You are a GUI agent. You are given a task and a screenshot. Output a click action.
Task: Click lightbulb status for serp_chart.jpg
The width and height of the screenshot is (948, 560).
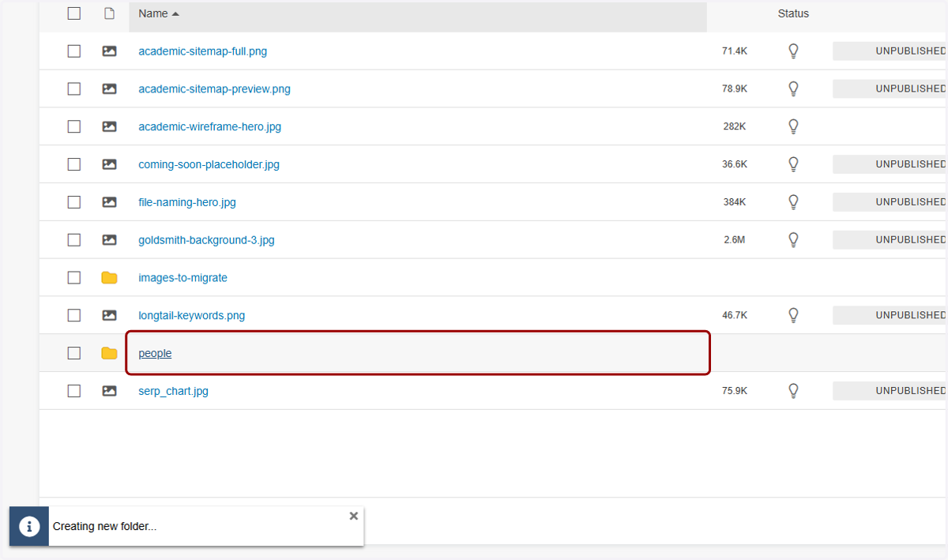794,391
